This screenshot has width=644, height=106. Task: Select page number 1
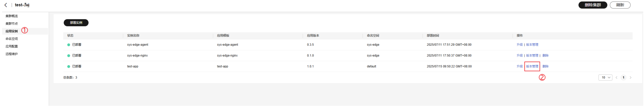pos(623,78)
